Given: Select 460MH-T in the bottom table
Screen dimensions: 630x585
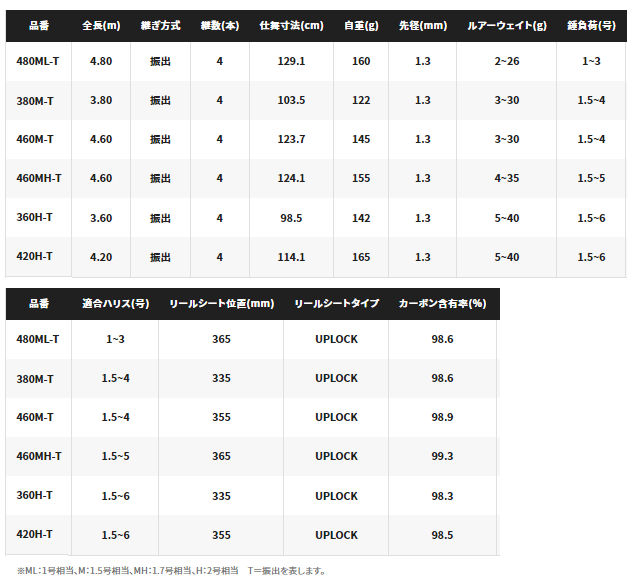Looking at the screenshot, I should (x=39, y=456).
